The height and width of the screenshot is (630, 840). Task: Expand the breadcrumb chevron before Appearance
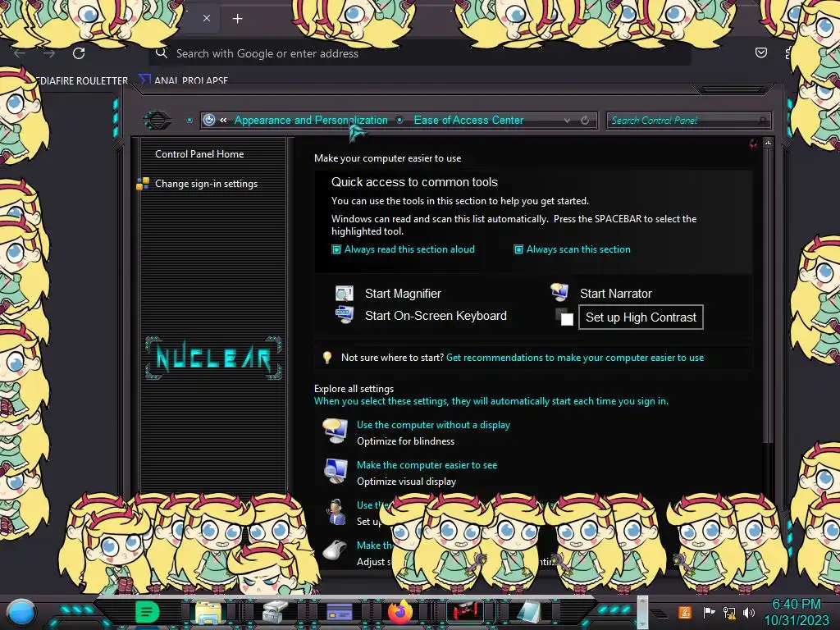click(223, 120)
